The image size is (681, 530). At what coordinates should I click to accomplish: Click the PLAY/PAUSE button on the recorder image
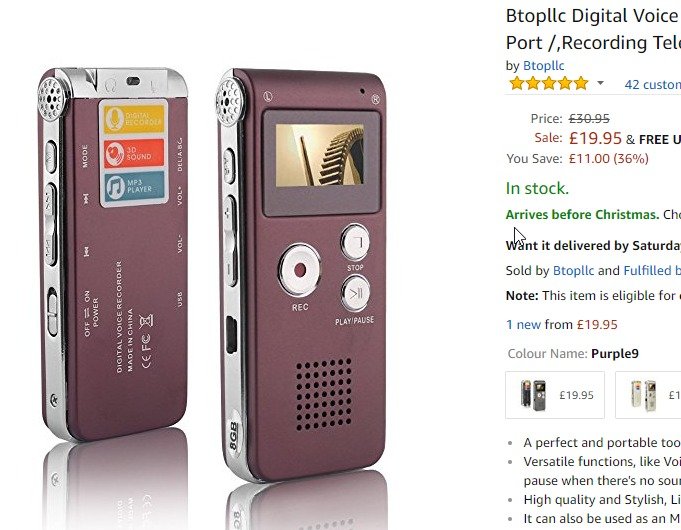[356, 293]
